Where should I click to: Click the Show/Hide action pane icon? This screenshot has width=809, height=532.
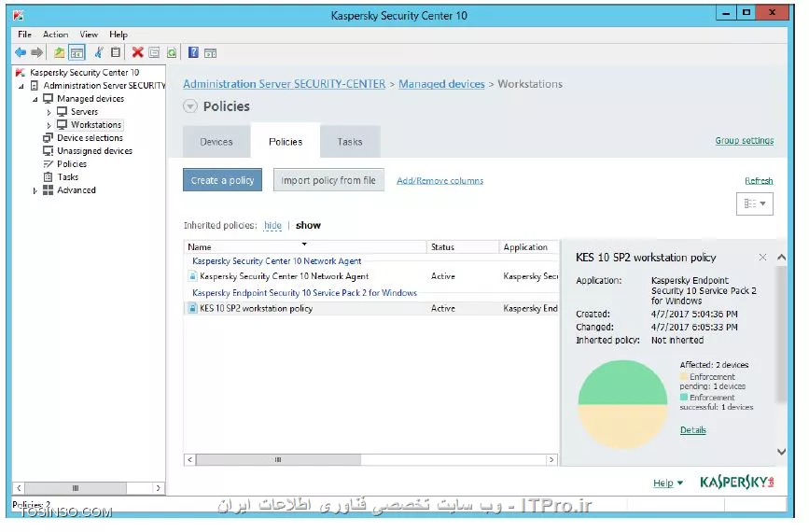click(210, 52)
